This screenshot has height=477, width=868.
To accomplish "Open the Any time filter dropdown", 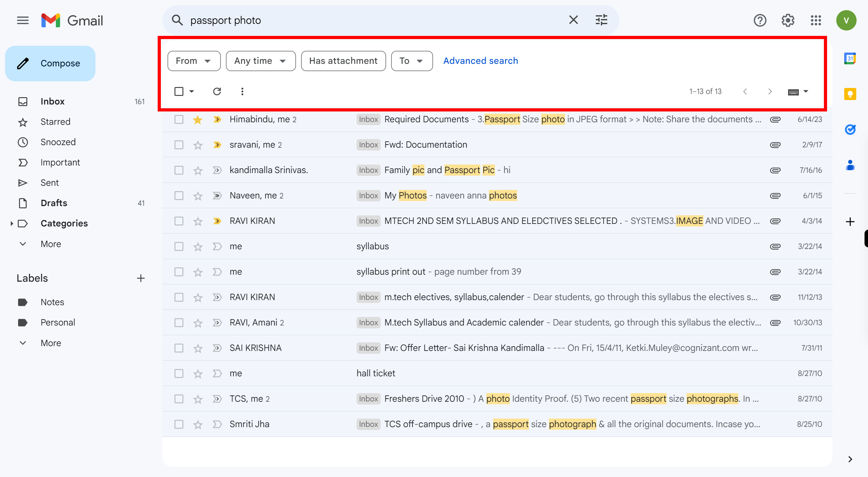I will [261, 61].
